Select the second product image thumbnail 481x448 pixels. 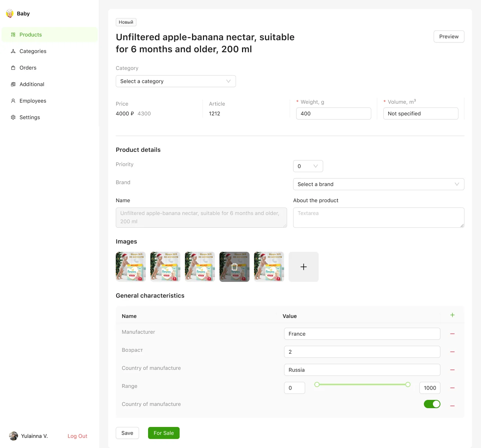(x=165, y=267)
